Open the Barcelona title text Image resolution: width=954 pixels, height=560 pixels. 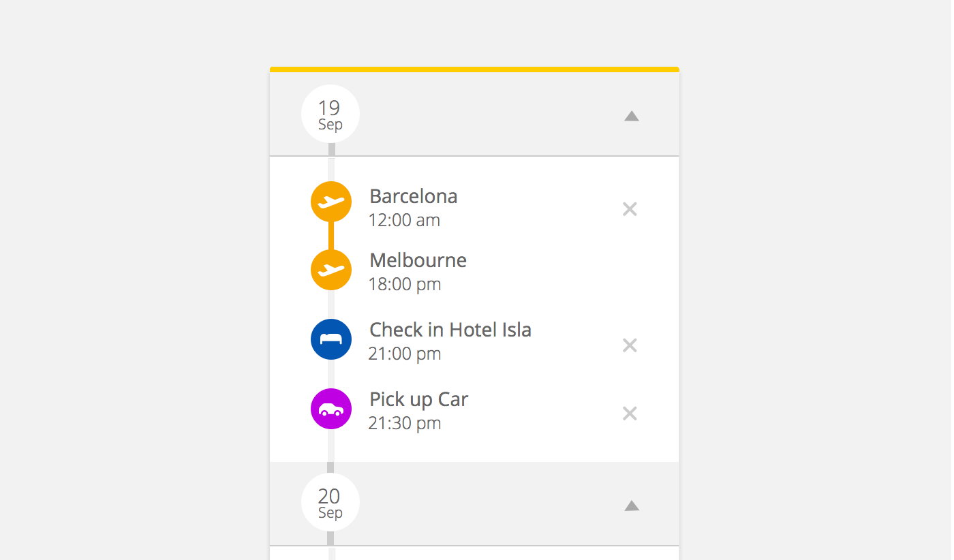click(x=413, y=196)
